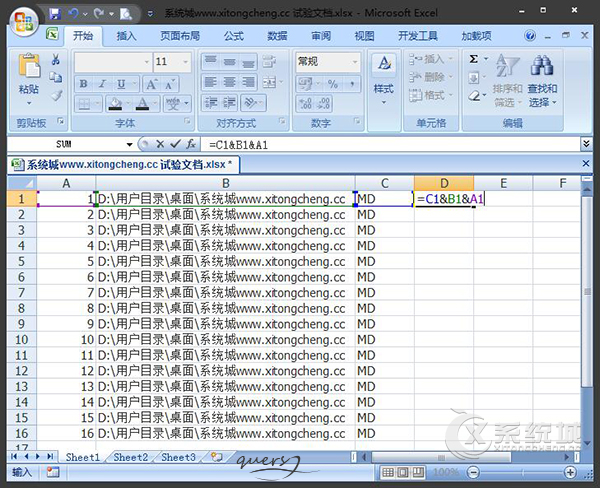
Task: Confirm formula entry with check mark
Action: click(x=176, y=144)
